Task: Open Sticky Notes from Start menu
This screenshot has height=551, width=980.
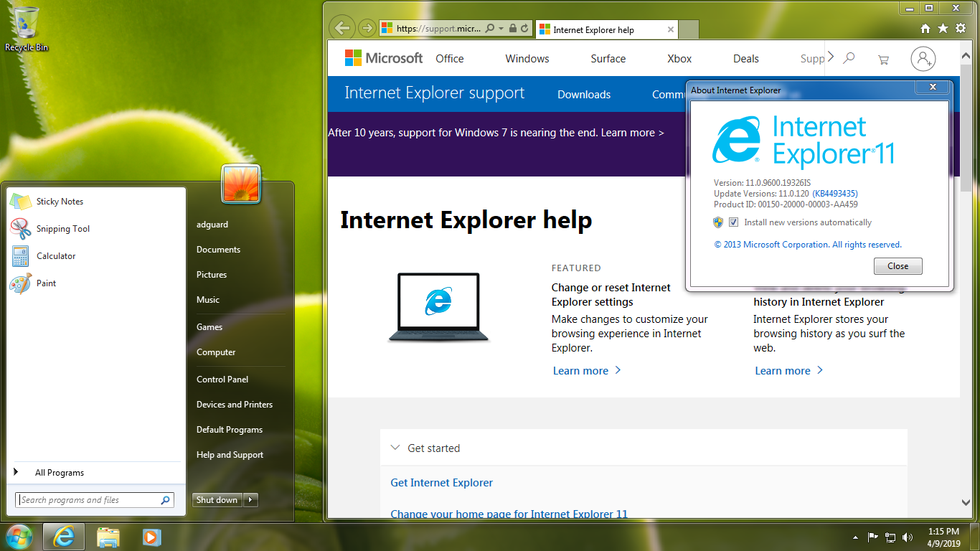Action: click(x=96, y=202)
